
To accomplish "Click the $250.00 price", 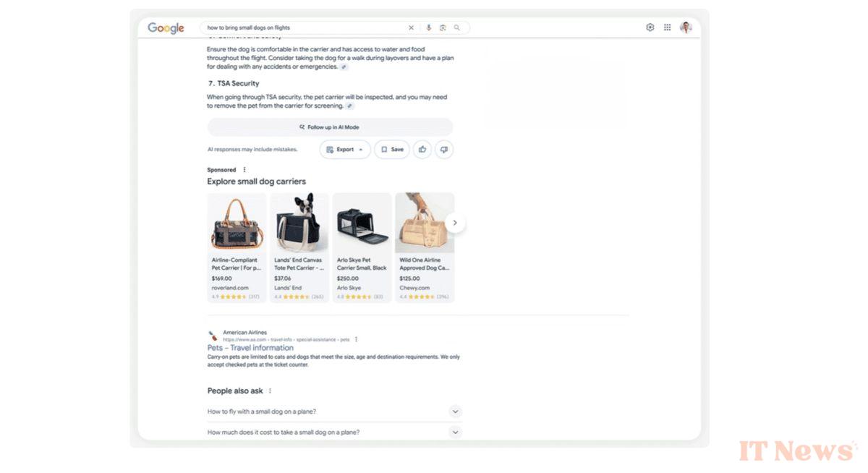I will point(348,278).
